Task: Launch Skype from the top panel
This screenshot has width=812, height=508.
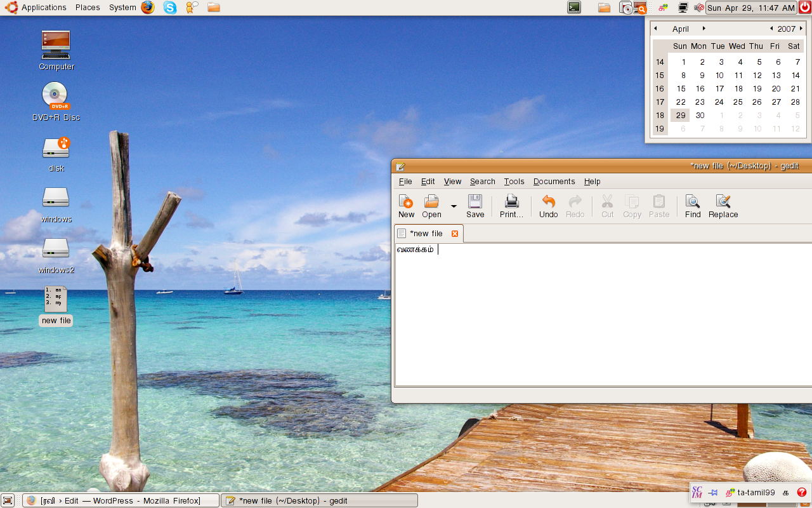Action: click(170, 8)
